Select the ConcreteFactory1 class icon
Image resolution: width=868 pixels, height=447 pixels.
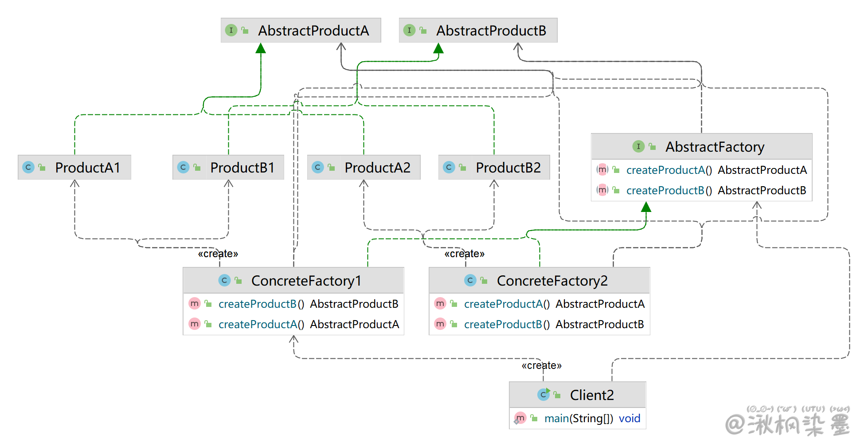click(224, 280)
